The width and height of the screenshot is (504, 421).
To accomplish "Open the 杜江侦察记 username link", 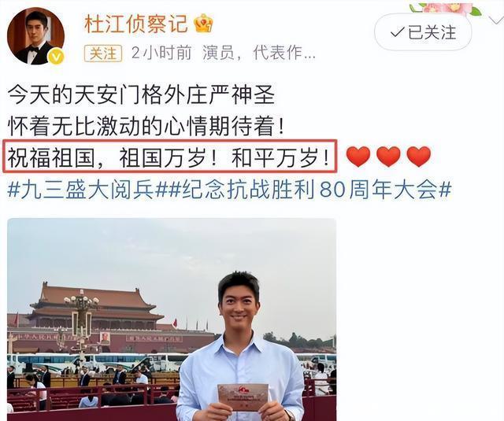I will pos(136,24).
